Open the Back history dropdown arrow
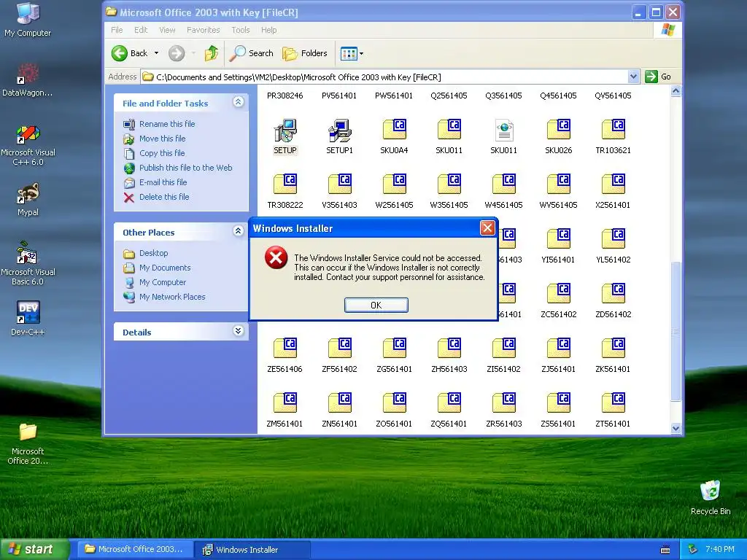 point(156,53)
